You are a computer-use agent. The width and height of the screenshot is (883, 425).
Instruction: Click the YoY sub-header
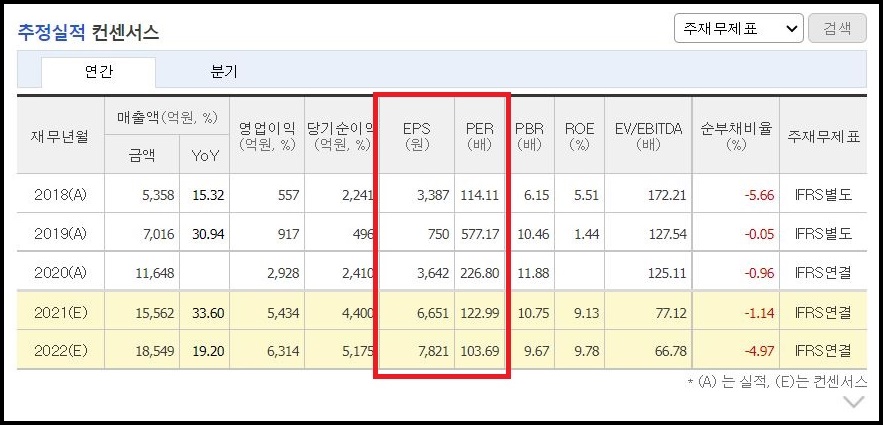(204, 156)
